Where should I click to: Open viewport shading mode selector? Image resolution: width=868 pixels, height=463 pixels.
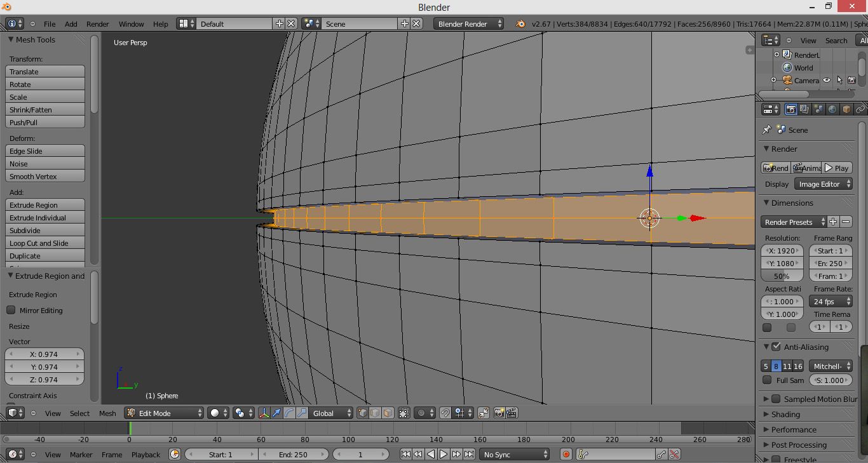coord(219,413)
